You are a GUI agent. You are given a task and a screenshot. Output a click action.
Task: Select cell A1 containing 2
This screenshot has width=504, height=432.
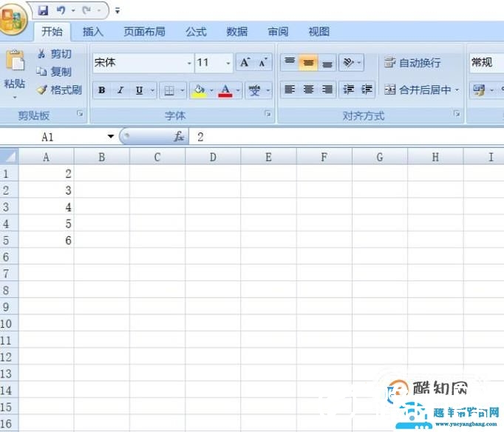(47, 174)
